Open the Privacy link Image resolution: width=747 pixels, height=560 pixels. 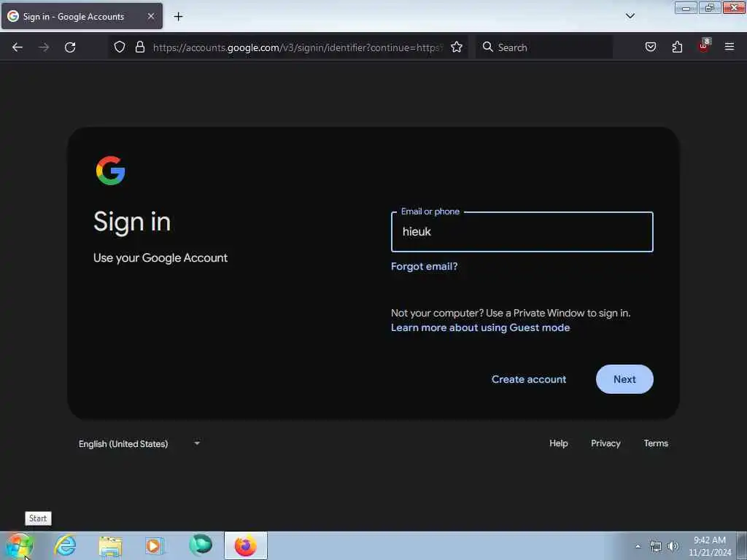[605, 443]
